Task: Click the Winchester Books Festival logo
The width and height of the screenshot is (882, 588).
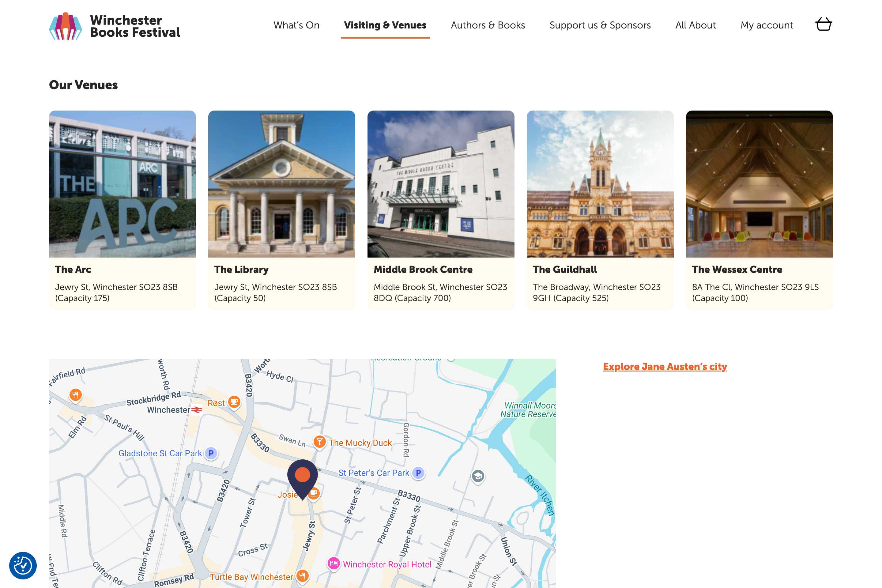Action: (x=115, y=26)
